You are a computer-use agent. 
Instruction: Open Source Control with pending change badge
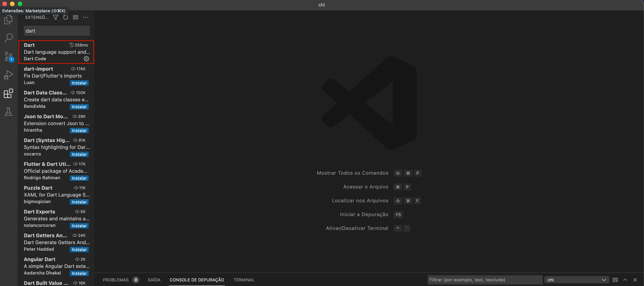click(x=8, y=56)
